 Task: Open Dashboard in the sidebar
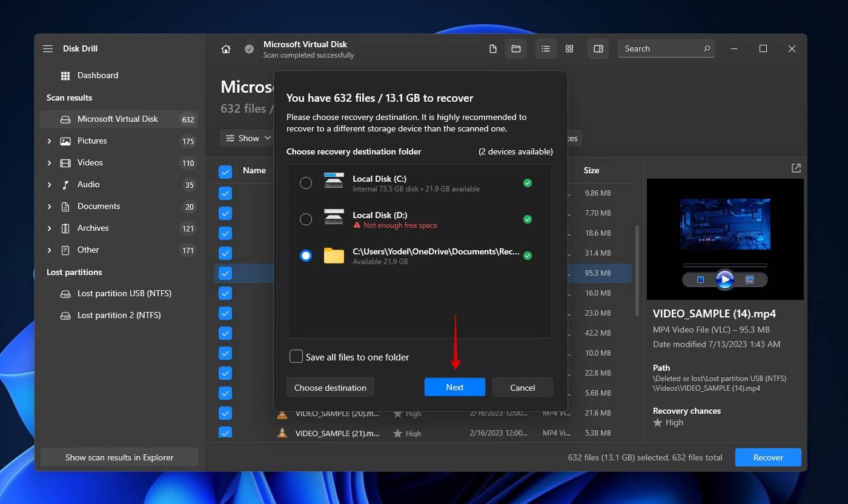98,76
